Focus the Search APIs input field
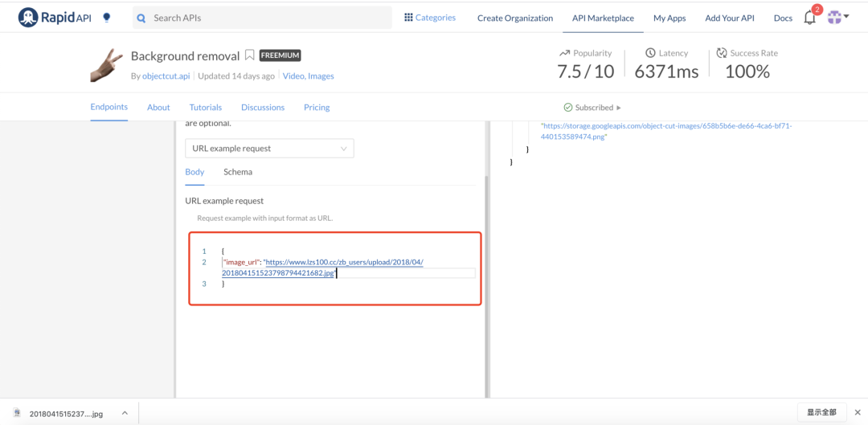Image resolution: width=868 pixels, height=425 pixels. (262, 18)
